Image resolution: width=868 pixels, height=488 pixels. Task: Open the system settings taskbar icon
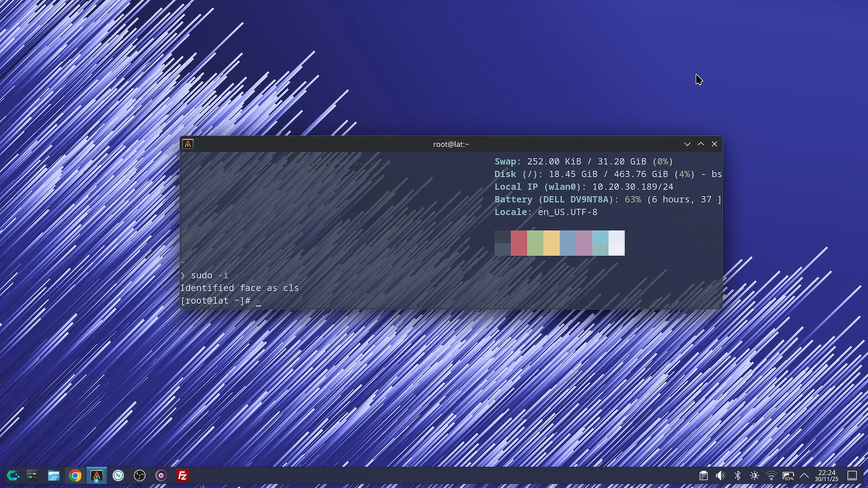click(32, 476)
